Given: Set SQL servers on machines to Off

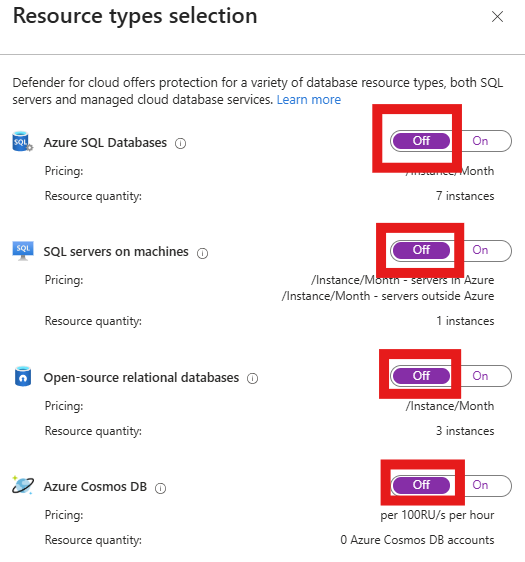Looking at the screenshot, I should point(421,250).
